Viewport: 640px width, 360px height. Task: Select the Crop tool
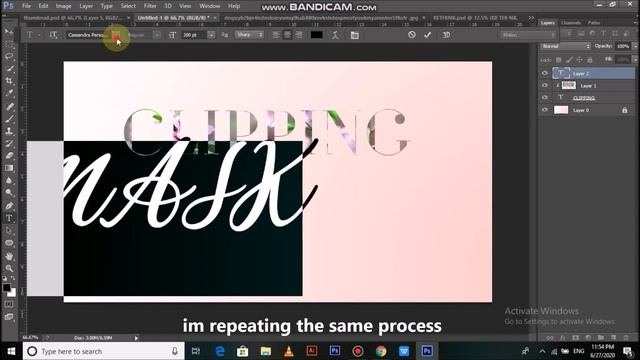[9, 81]
